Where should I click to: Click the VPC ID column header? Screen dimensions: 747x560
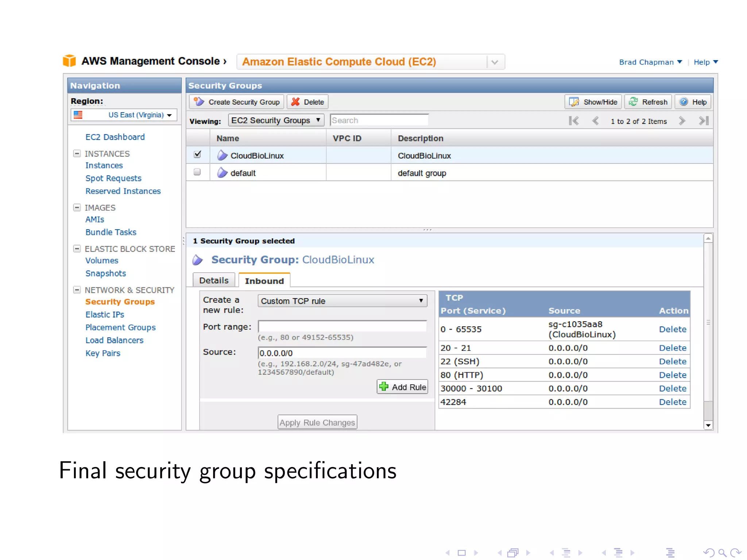pos(359,138)
